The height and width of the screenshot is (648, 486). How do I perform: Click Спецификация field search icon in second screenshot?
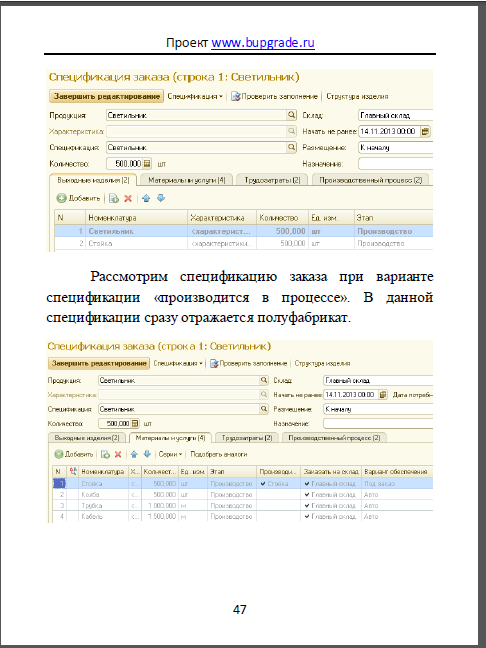click(x=264, y=409)
